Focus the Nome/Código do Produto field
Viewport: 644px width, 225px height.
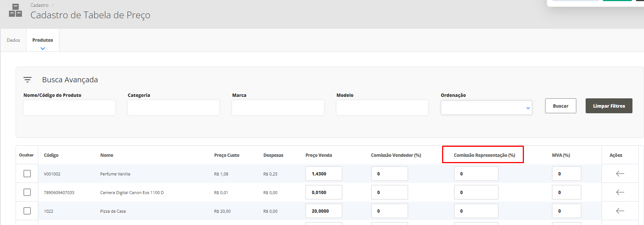(69, 108)
